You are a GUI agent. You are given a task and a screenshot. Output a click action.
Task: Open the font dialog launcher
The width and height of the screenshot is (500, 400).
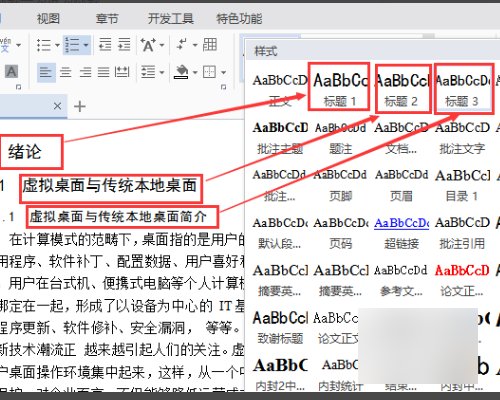click(x=18, y=87)
